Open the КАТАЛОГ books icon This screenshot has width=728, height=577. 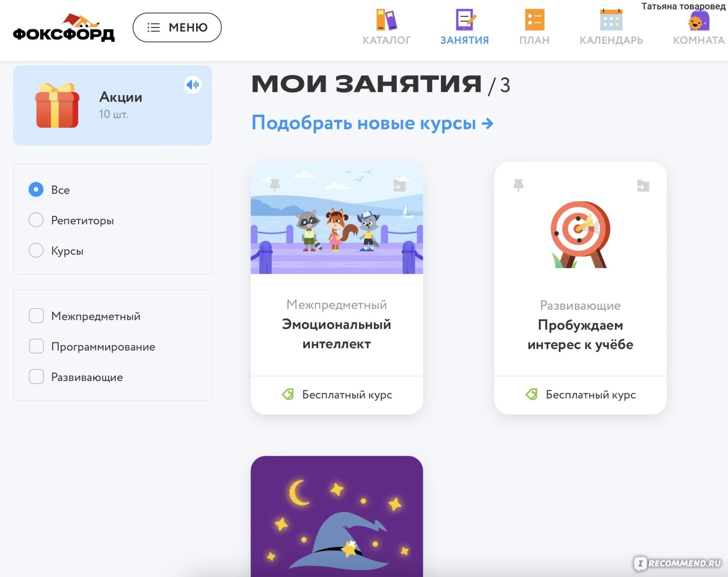[x=387, y=20]
